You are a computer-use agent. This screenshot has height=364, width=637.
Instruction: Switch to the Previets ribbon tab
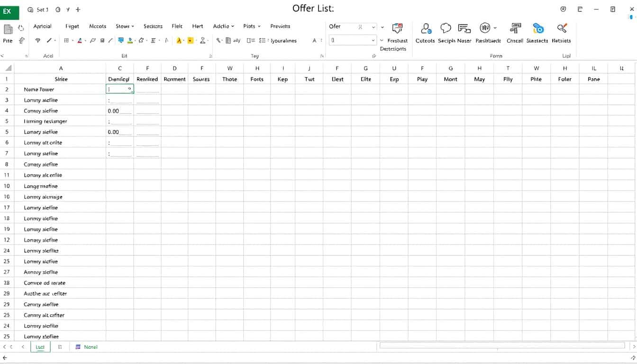click(280, 27)
